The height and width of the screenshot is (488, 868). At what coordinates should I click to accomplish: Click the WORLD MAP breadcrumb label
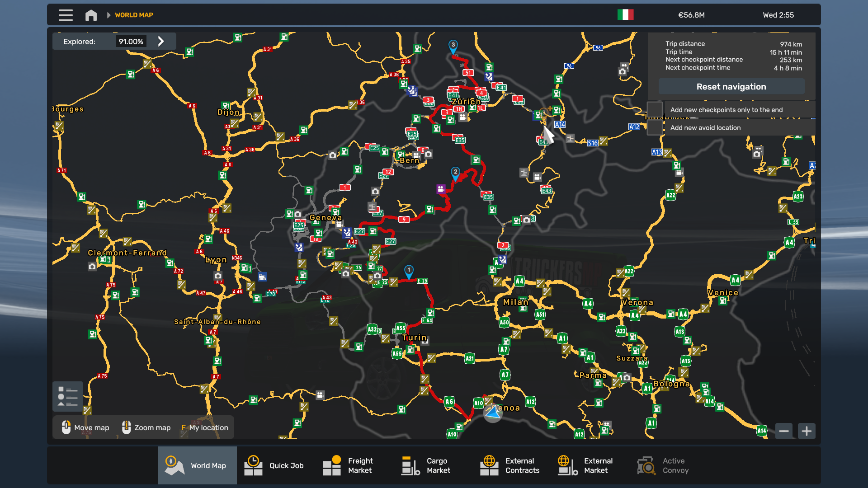tap(134, 15)
